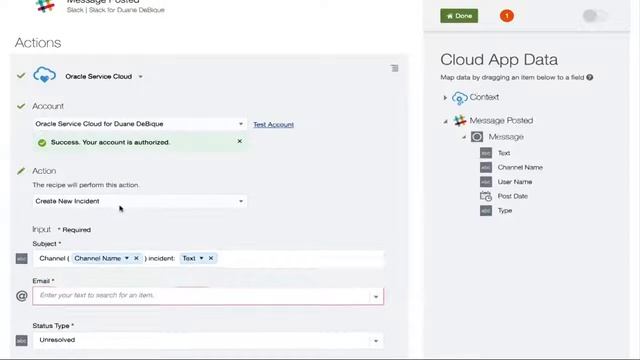The width and height of the screenshot is (640, 360).
Task: Click the abc icon next to Text
Action: pyautogui.click(x=486, y=153)
